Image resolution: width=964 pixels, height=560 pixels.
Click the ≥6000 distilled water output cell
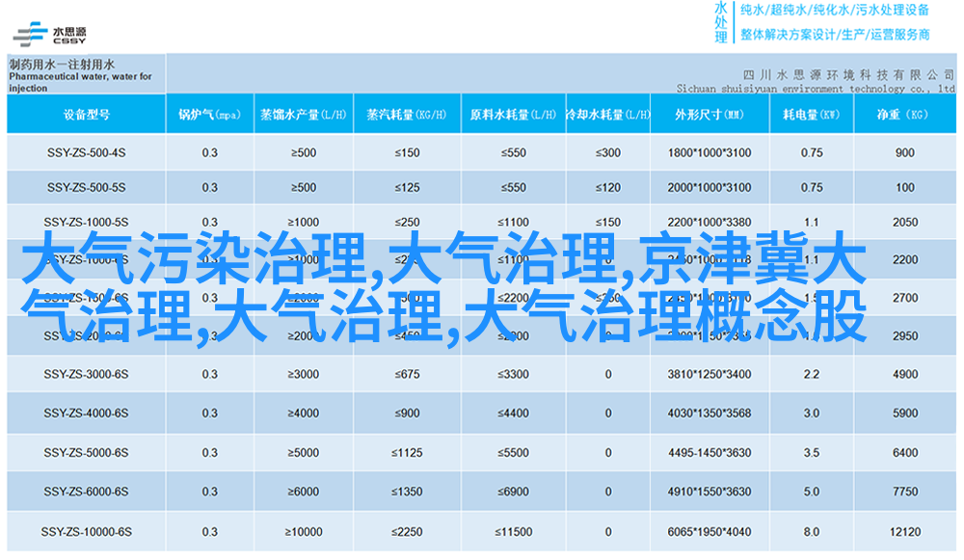304,492
